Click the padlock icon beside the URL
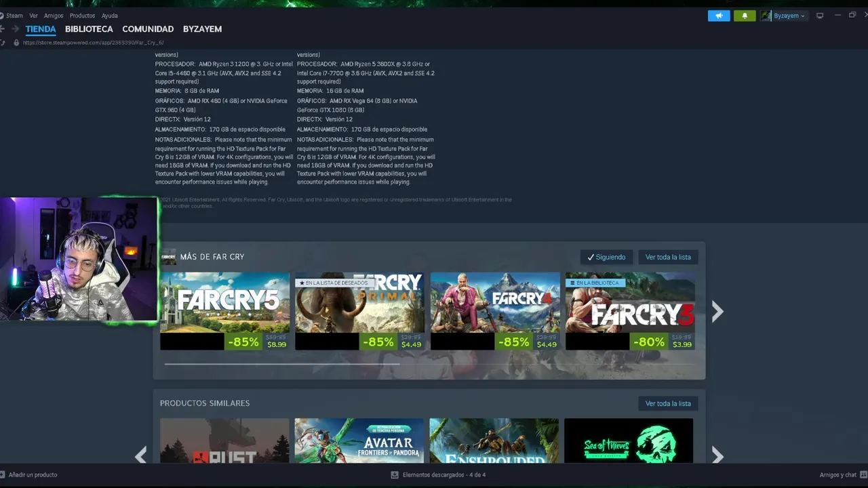 [16, 43]
